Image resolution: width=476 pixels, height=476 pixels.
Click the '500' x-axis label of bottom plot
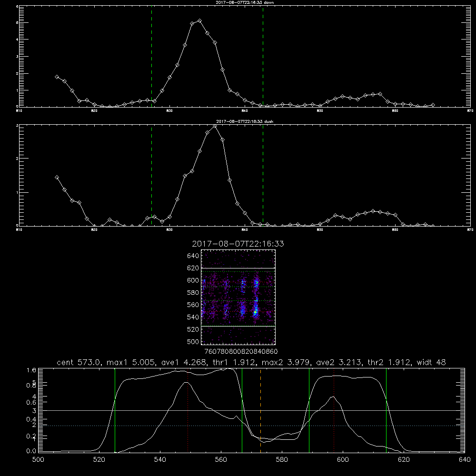point(38,460)
